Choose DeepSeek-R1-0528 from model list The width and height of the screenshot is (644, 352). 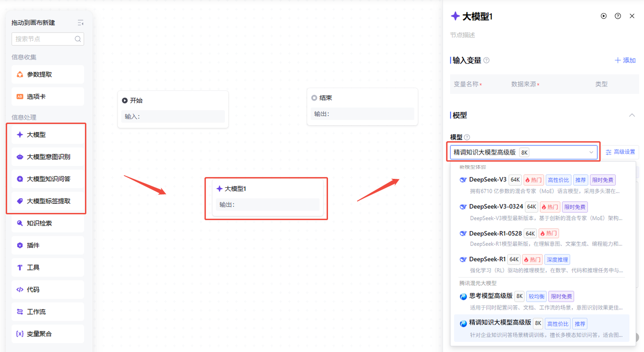click(x=495, y=234)
